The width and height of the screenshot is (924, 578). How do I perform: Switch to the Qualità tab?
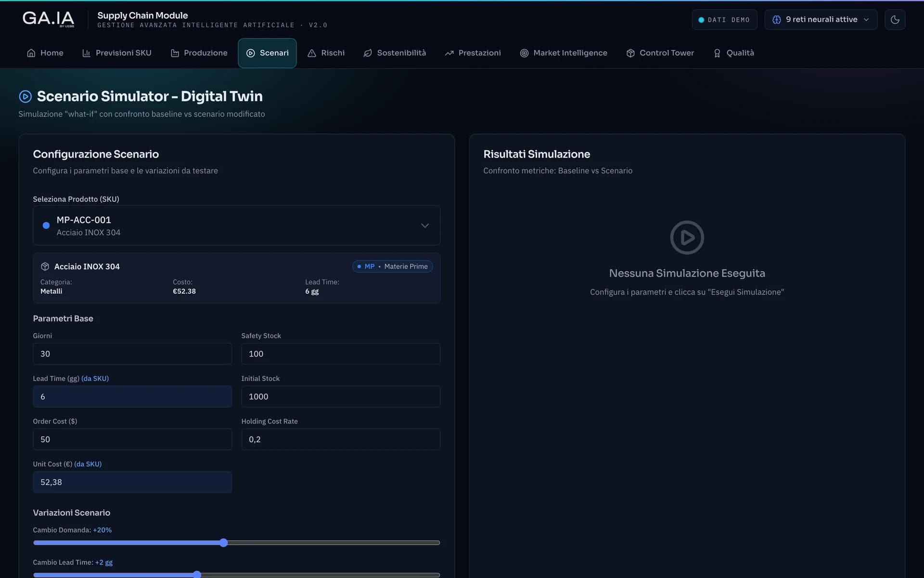[733, 53]
